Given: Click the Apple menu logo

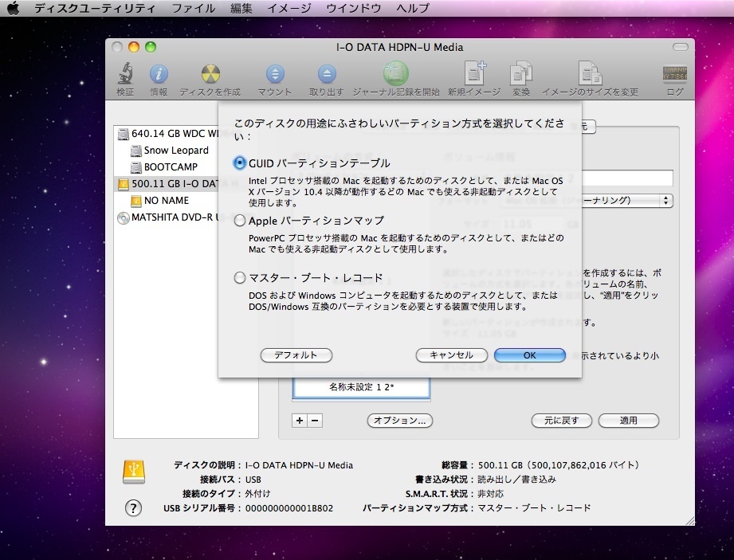Looking at the screenshot, I should point(13,8).
